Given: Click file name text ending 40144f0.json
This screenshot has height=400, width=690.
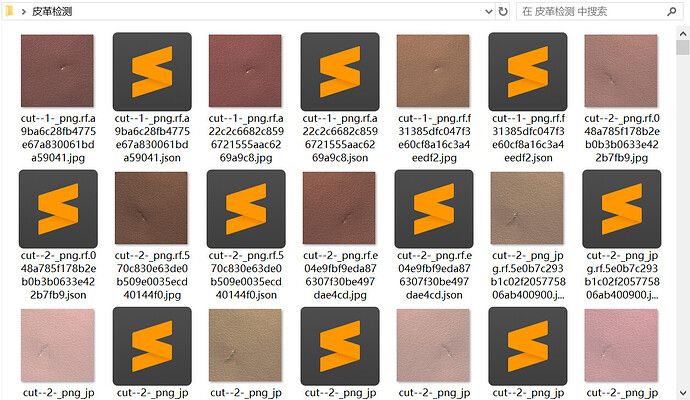Looking at the screenshot, I should pos(246,275).
